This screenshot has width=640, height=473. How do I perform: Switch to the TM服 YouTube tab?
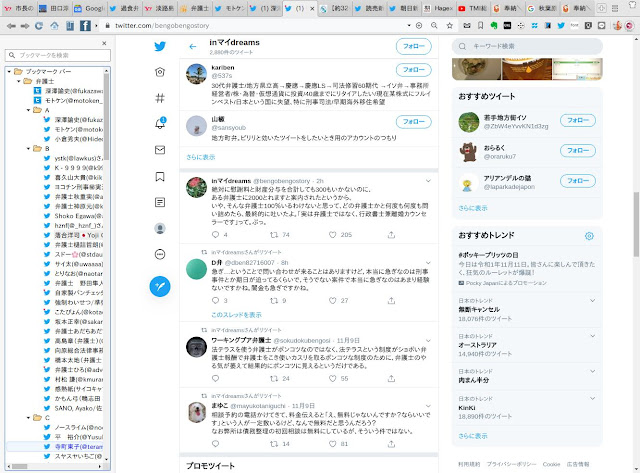point(473,8)
